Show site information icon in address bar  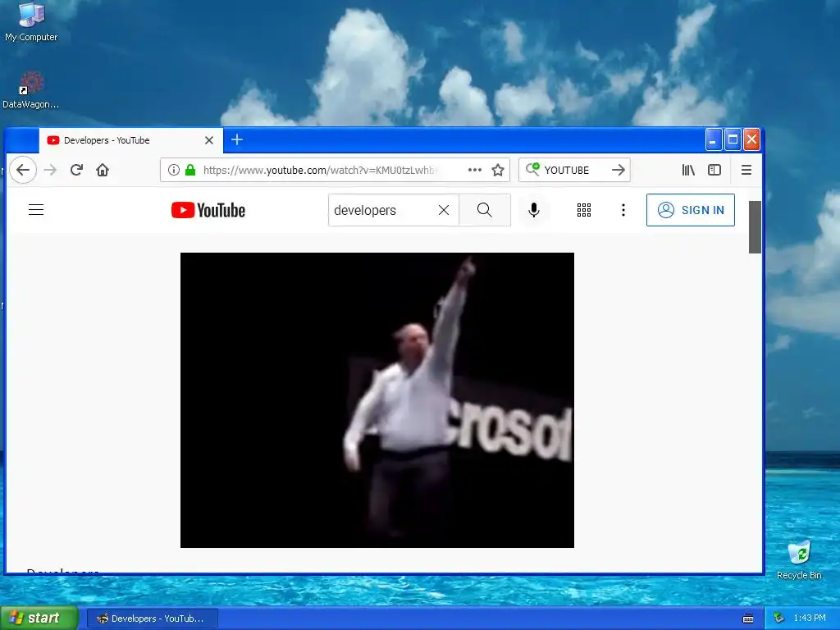[174, 170]
